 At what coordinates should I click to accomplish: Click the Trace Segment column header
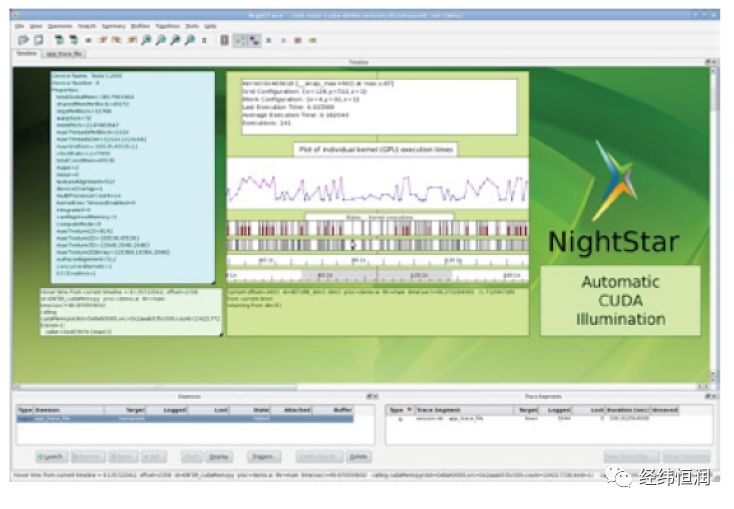point(463,410)
